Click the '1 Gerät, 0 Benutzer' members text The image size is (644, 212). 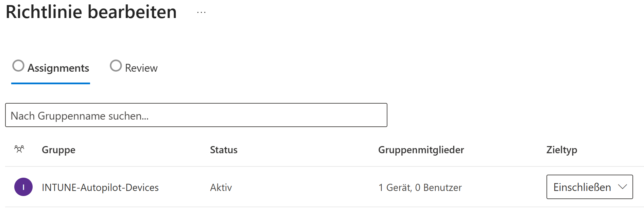click(420, 188)
